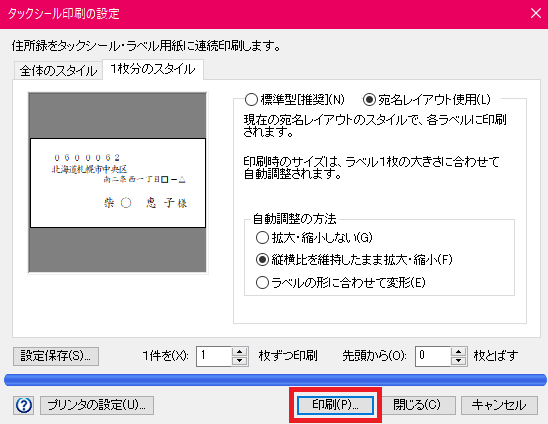Choose 拡大・縮小しない adjustment method
The width and height of the screenshot is (548, 424).
[314, 238]
